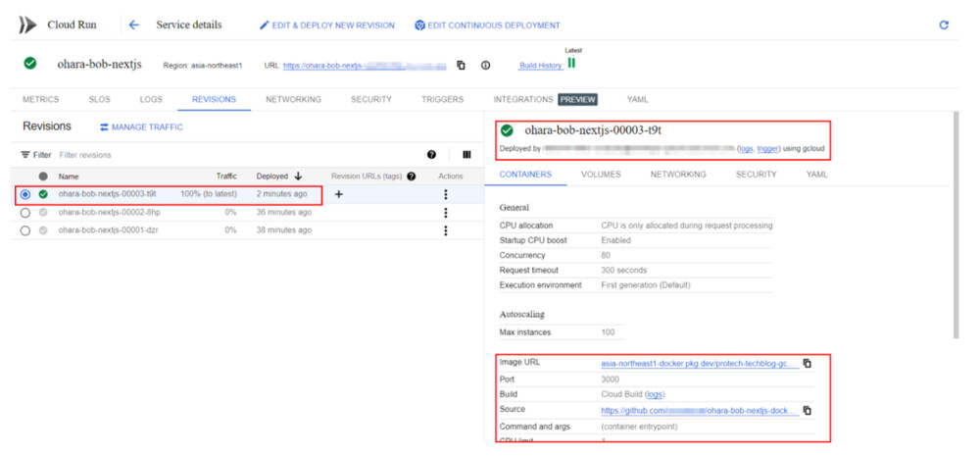Click Edit & Deploy New Revision

coord(327,25)
